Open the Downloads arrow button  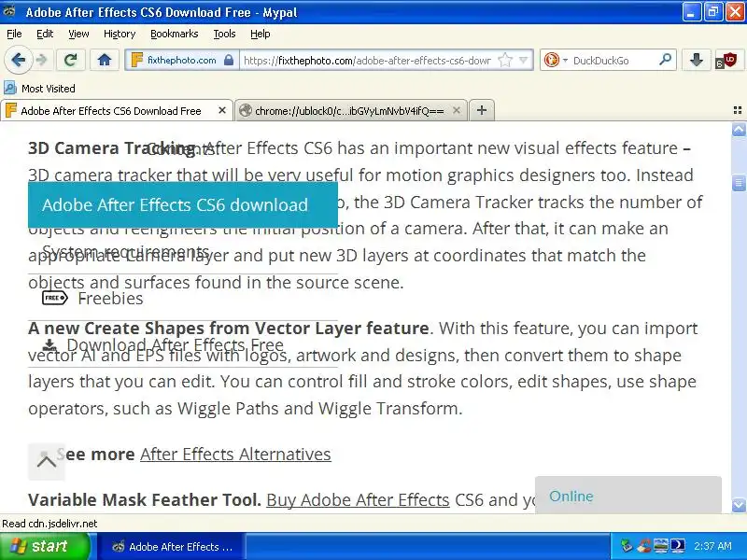click(x=697, y=60)
